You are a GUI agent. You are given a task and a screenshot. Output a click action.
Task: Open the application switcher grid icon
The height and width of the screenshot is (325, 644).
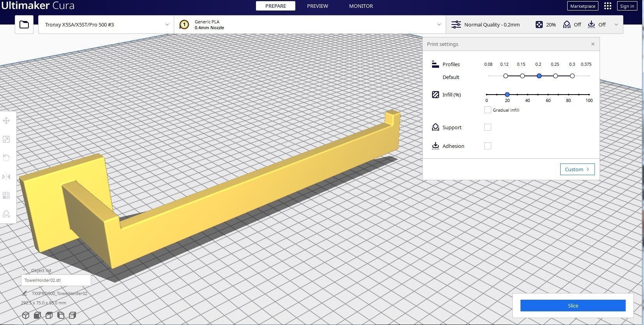coord(607,6)
